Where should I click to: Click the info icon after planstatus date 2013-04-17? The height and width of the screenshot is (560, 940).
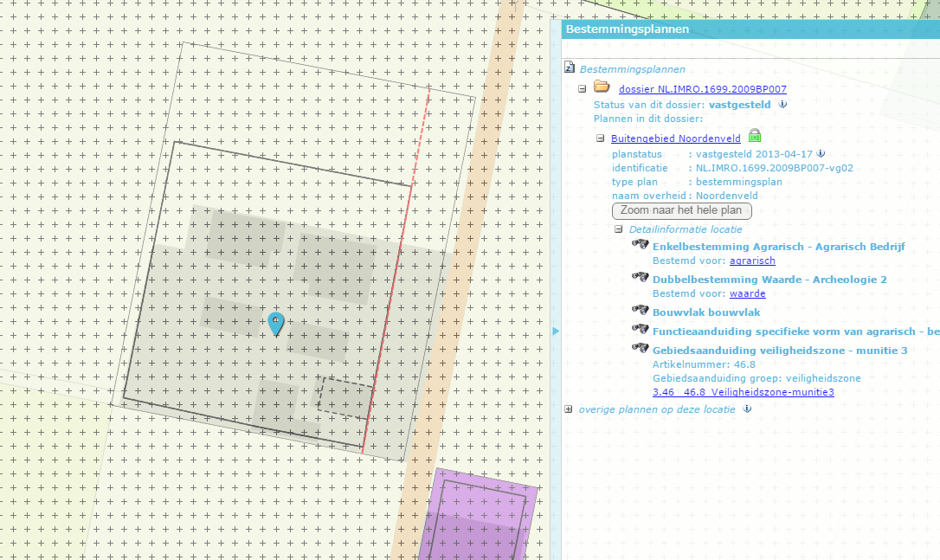click(x=821, y=153)
